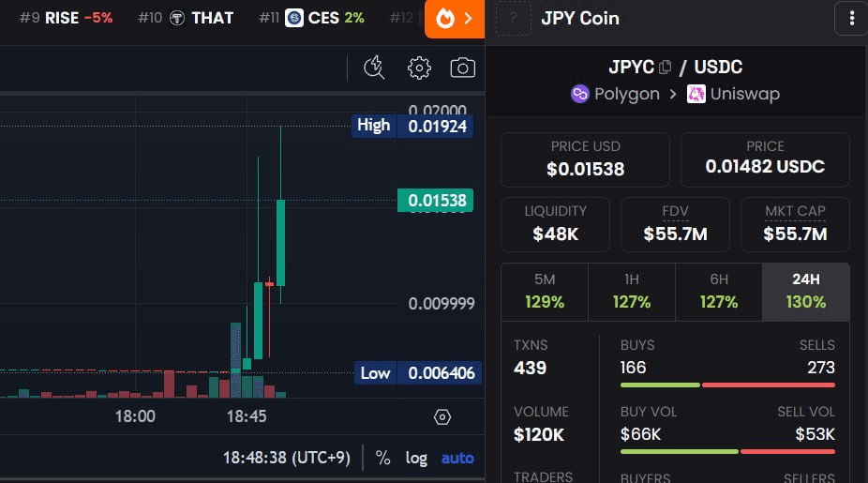Click the Polygon chain logo

pyautogui.click(x=579, y=94)
